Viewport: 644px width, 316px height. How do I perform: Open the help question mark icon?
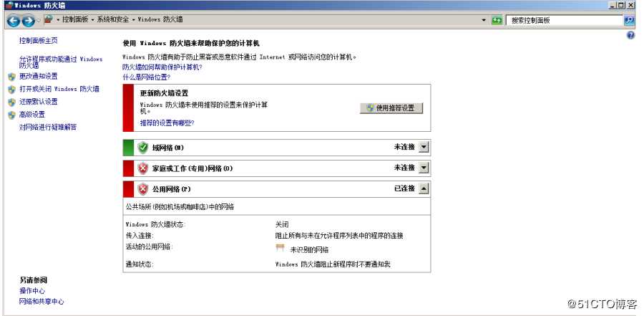click(x=631, y=35)
